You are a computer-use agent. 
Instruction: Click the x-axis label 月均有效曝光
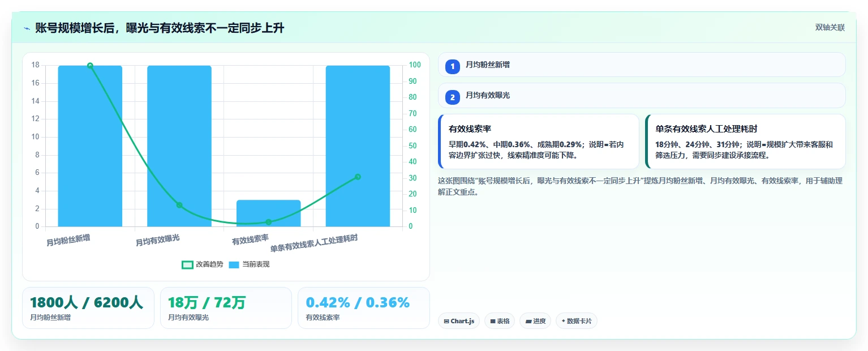click(157, 240)
